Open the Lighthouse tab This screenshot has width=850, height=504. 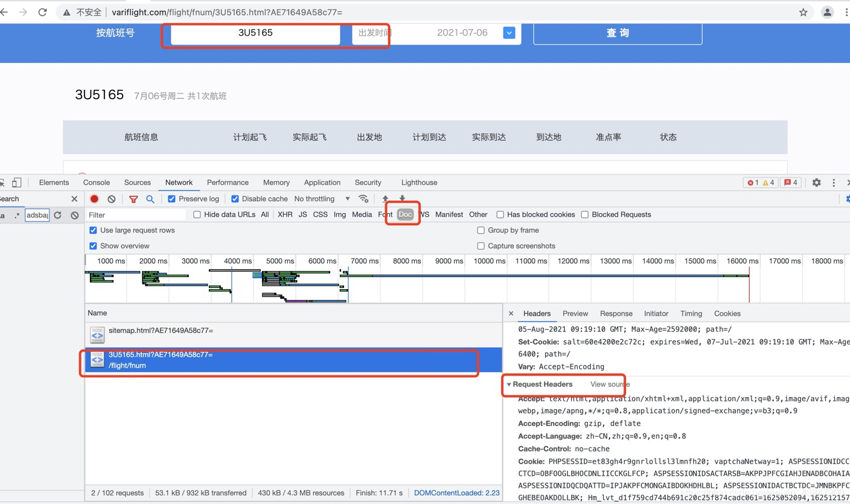click(x=420, y=182)
